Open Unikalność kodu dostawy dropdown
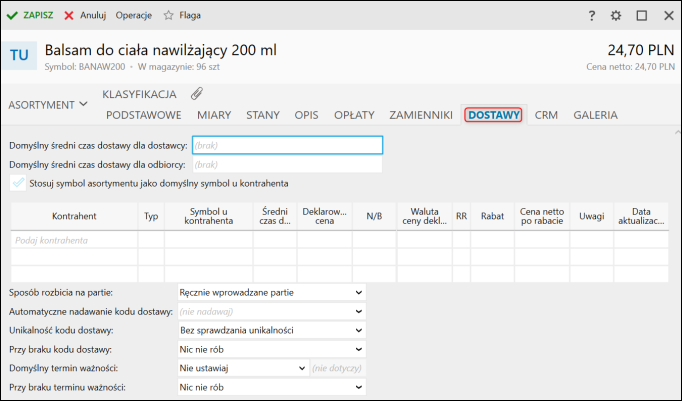This screenshot has height=401, width=682. (272, 330)
